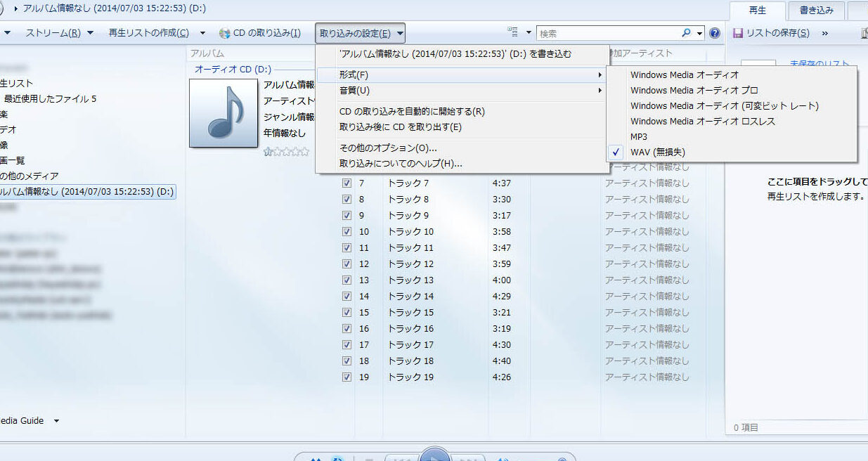Viewport: 868px width, 461px height.
Task: Expand view options dropdown arrow
Action: point(529,33)
